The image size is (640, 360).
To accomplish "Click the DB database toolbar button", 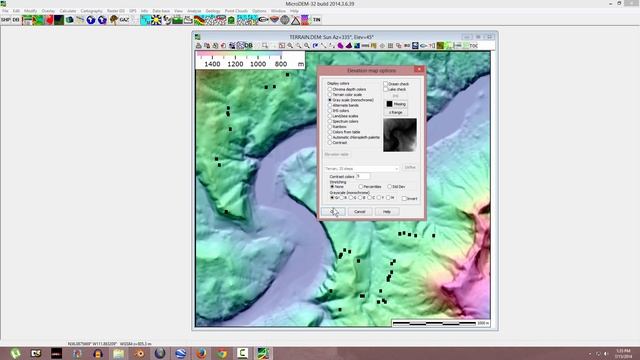I will pos(16,20).
